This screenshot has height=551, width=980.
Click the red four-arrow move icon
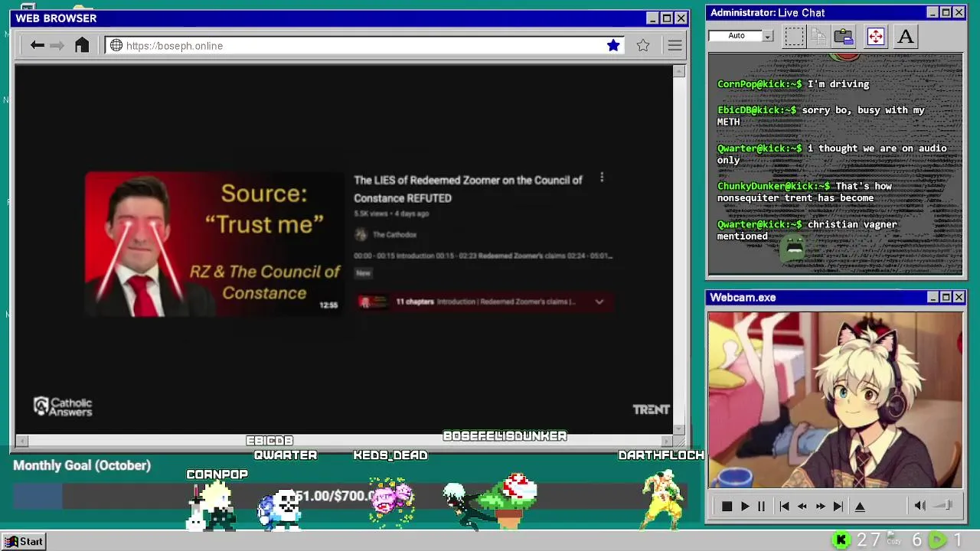coord(876,36)
